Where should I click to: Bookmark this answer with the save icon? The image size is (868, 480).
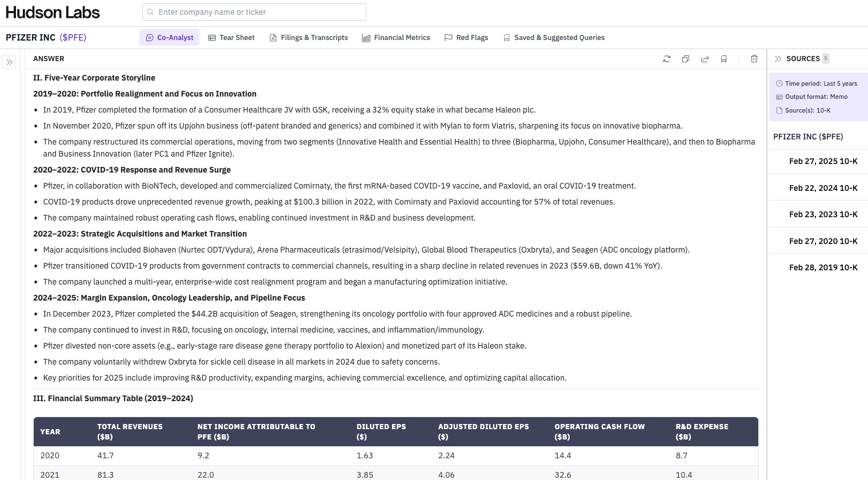(x=724, y=59)
